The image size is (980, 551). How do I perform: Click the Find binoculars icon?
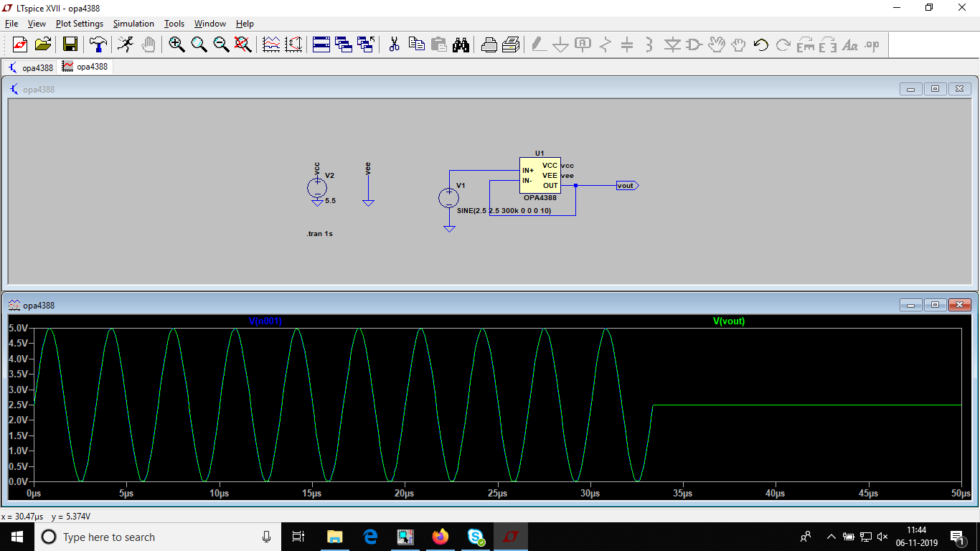pyautogui.click(x=461, y=44)
